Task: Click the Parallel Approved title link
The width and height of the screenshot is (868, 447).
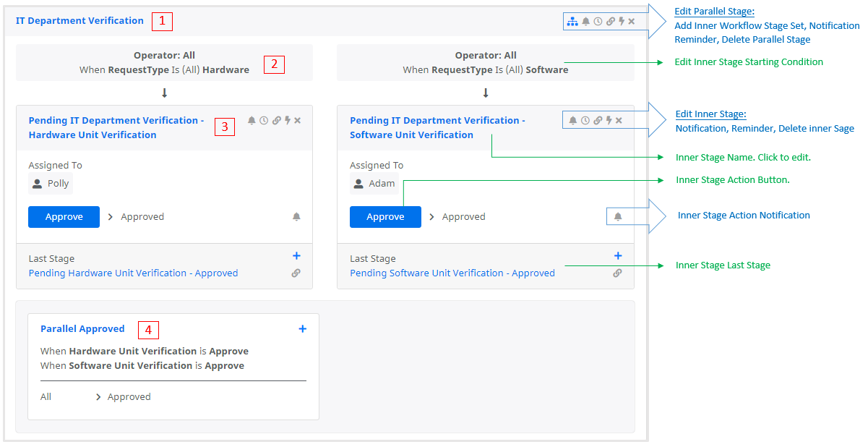Action: 82,329
